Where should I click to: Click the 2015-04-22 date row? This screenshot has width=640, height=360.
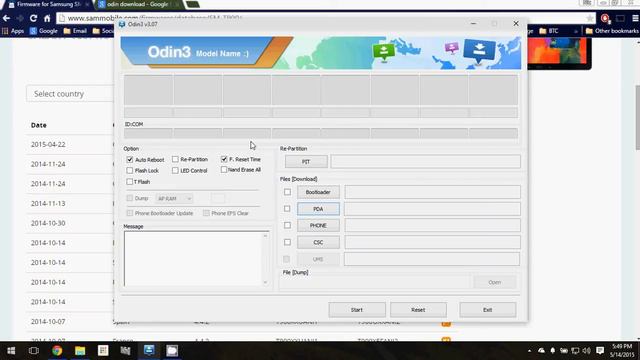[x=48, y=144]
